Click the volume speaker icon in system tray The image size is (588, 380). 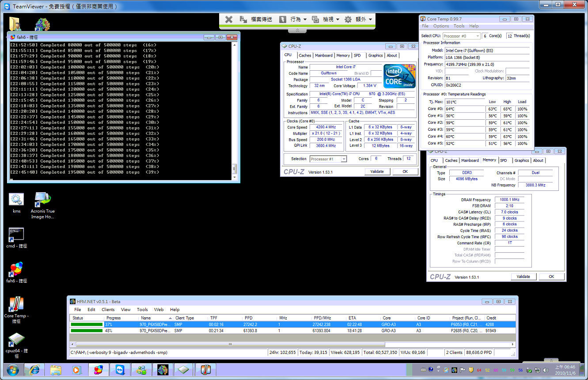click(545, 370)
